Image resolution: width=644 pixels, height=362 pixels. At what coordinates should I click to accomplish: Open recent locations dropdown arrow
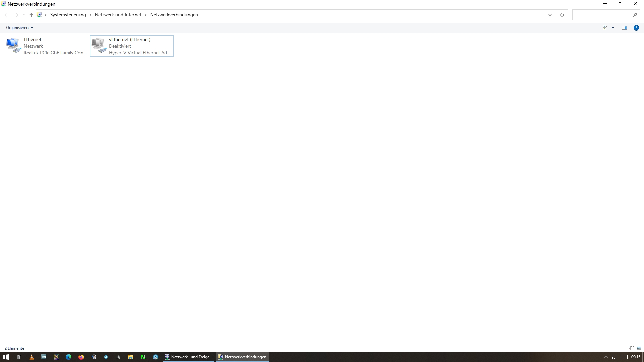(x=24, y=15)
